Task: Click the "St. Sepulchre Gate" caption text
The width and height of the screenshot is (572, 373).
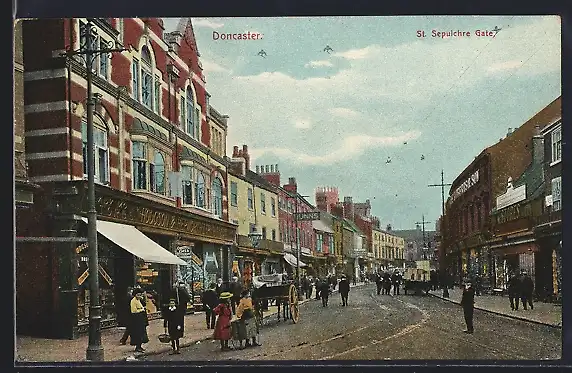Action: [456, 34]
